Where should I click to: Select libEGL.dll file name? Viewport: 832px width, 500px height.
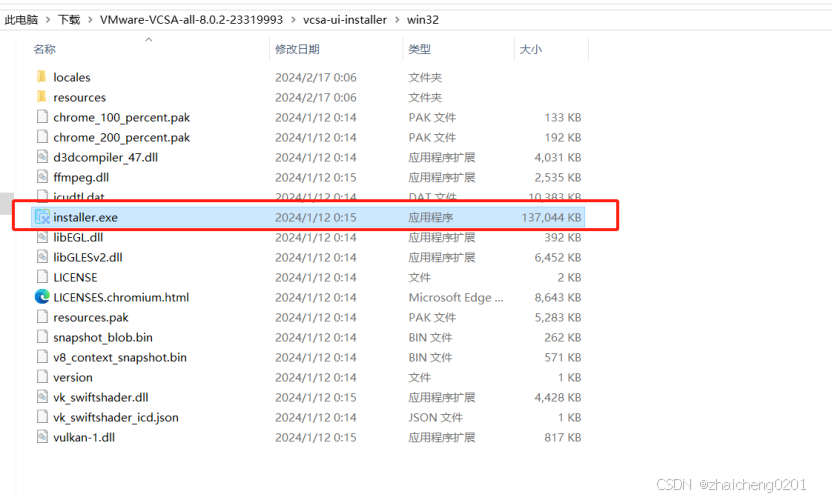(x=78, y=237)
